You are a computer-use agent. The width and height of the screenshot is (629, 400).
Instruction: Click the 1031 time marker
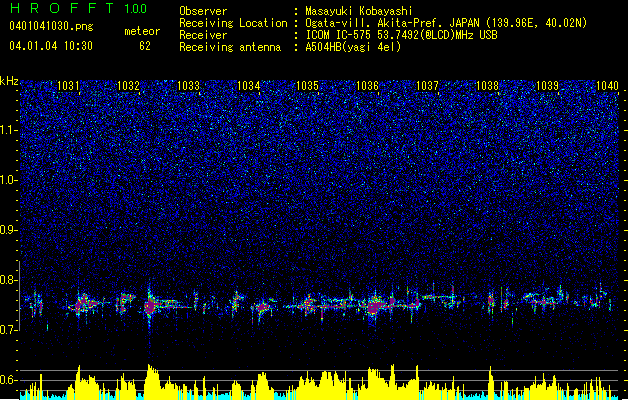pyautogui.click(x=68, y=86)
